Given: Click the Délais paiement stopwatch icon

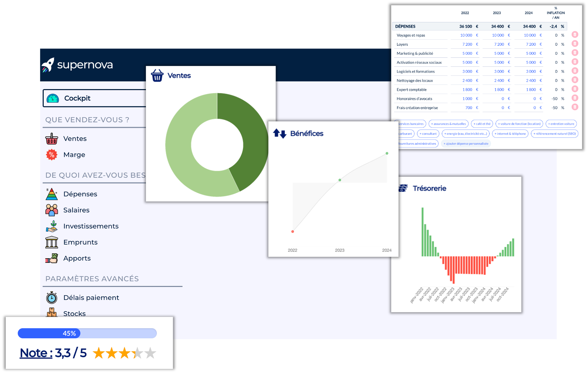Looking at the screenshot, I should point(52,298).
